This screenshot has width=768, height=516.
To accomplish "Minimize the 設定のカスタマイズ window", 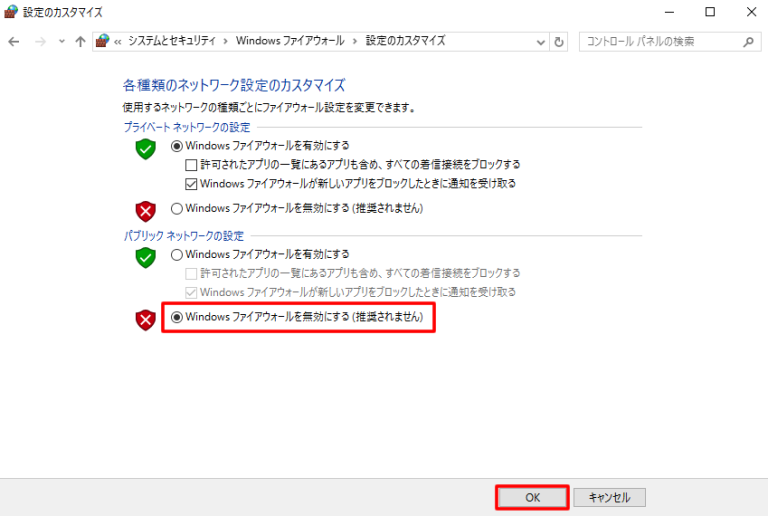I will [670, 12].
